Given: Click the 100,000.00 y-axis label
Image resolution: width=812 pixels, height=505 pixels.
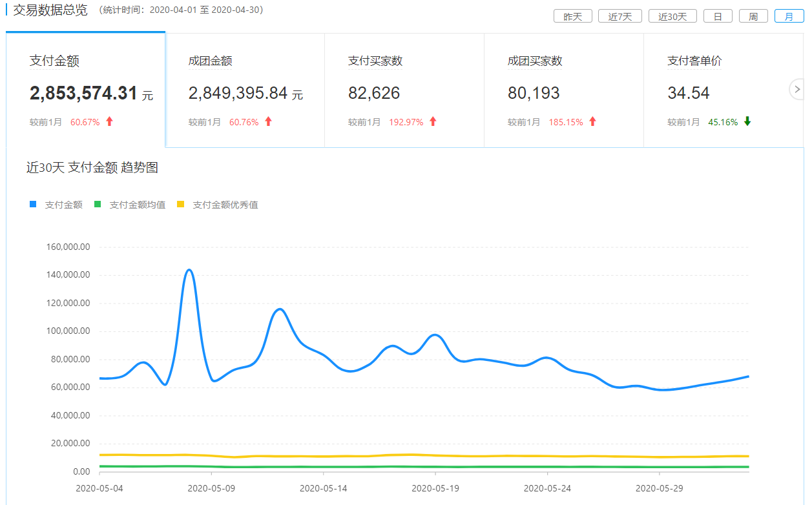Looking at the screenshot, I should click(x=68, y=331).
